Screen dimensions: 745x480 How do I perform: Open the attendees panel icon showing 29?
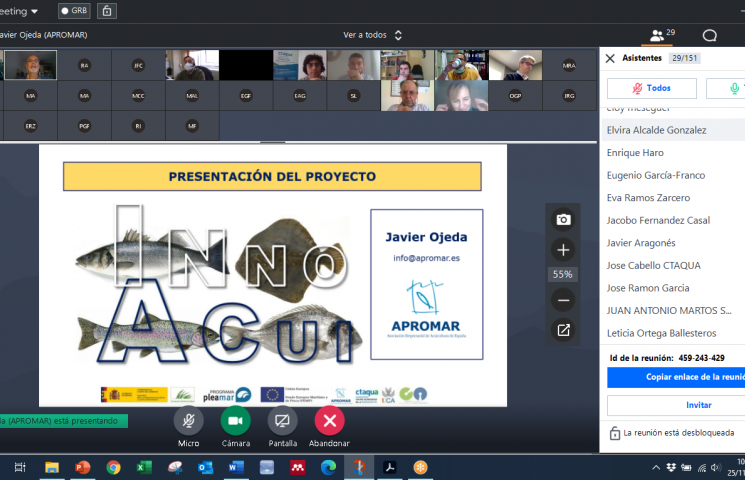[662, 35]
